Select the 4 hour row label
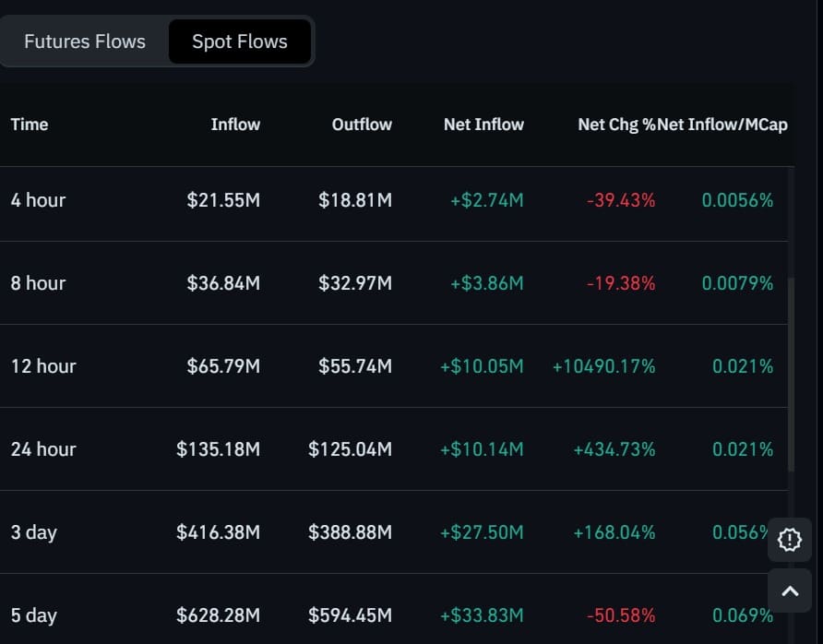Image resolution: width=823 pixels, height=644 pixels. pos(39,200)
